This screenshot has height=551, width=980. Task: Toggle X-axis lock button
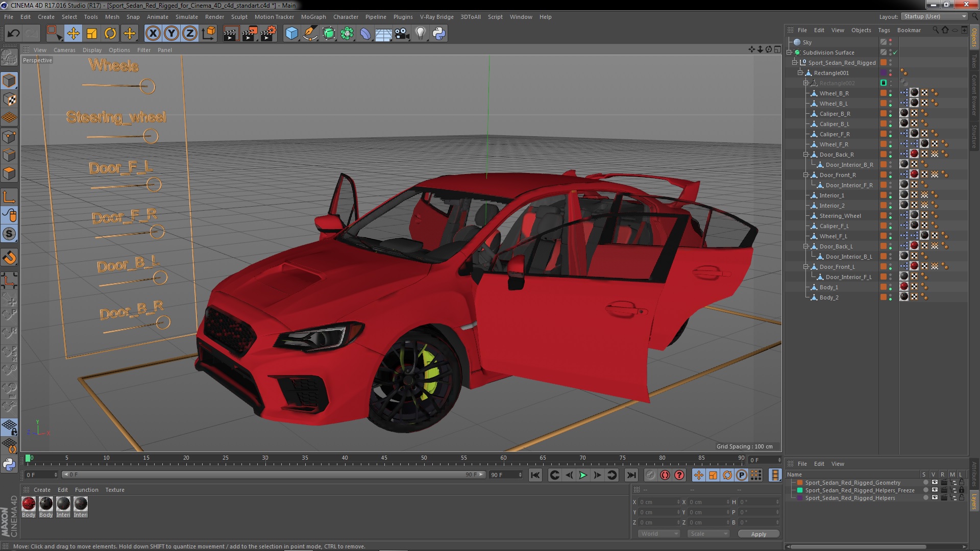pos(153,34)
